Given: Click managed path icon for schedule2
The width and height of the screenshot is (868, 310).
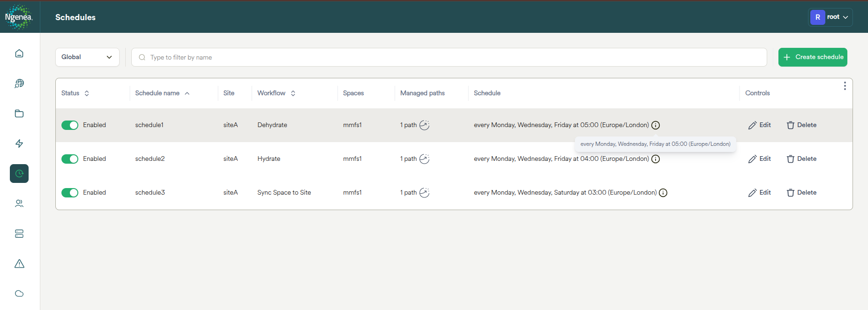Looking at the screenshot, I should (x=424, y=159).
